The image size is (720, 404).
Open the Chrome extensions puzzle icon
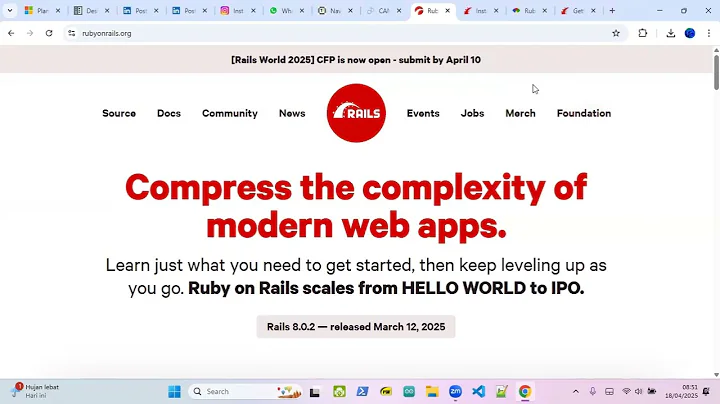click(643, 33)
